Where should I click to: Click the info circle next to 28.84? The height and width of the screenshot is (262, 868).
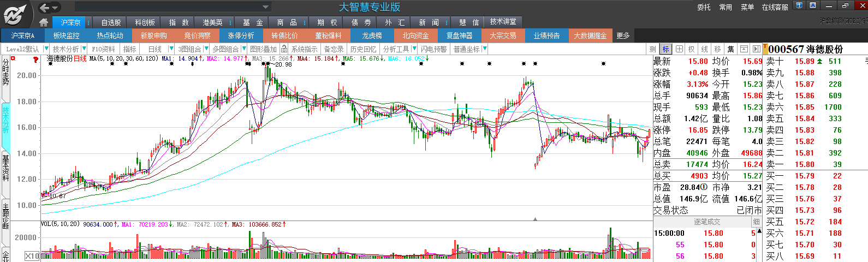[704, 187]
